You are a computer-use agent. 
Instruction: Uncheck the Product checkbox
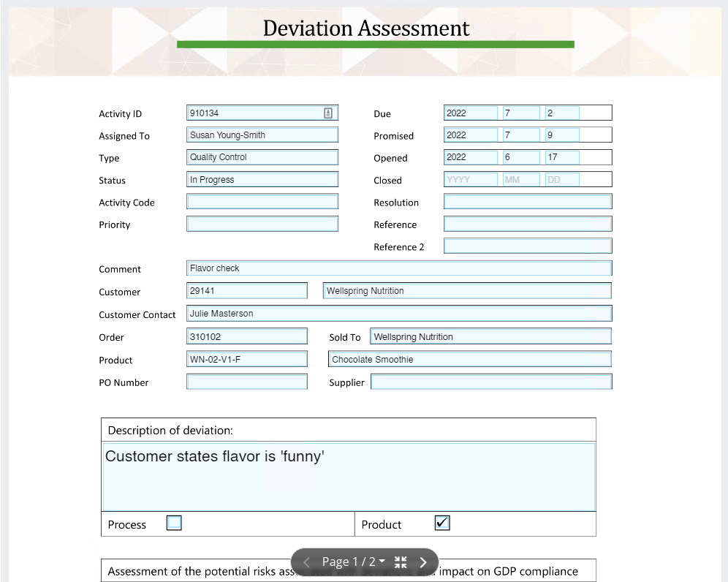(441, 522)
